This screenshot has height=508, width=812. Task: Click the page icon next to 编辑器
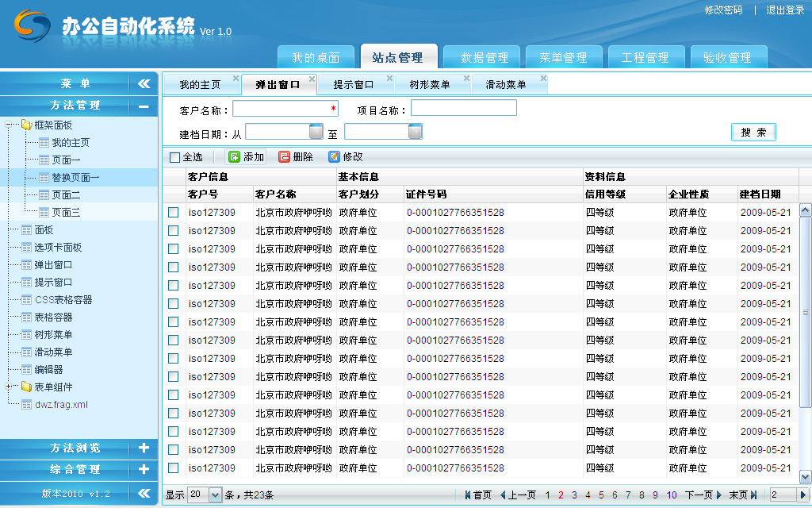(x=26, y=370)
